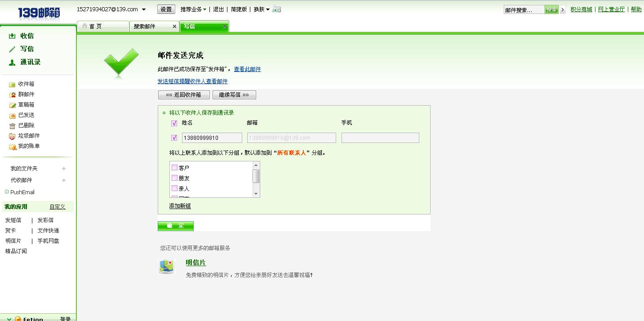Check the 客户 group checkbox
The width and height of the screenshot is (644, 321).
pyautogui.click(x=175, y=167)
